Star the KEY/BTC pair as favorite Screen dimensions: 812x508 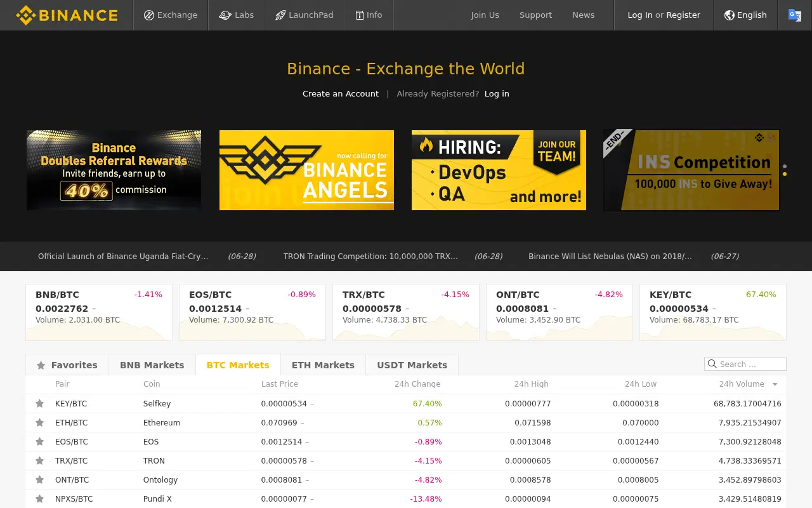pos(39,403)
